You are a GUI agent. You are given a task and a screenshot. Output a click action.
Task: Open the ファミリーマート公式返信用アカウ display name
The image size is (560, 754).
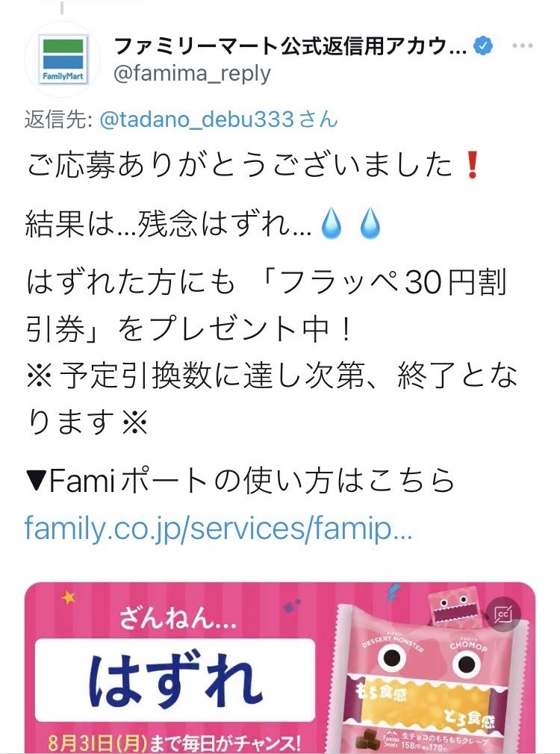(x=290, y=46)
